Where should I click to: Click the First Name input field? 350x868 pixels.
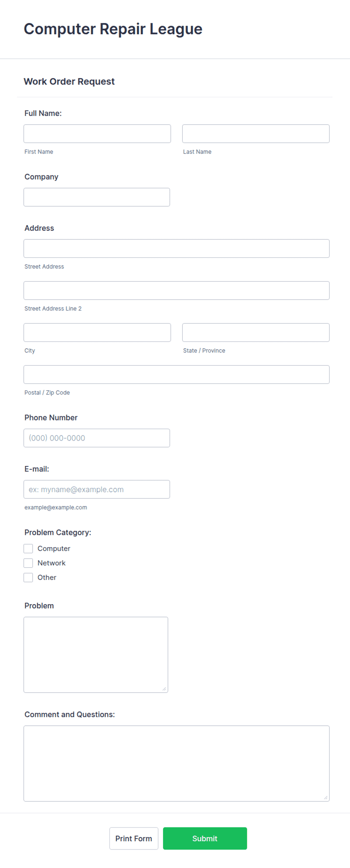point(97,134)
